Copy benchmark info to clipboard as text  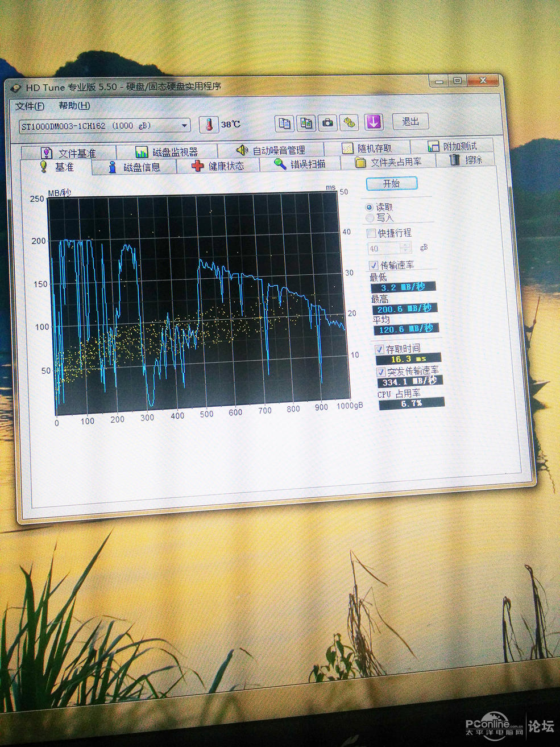click(x=284, y=123)
